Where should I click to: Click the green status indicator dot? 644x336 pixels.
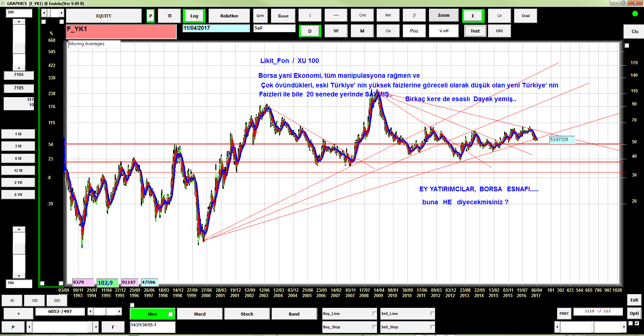635,14
